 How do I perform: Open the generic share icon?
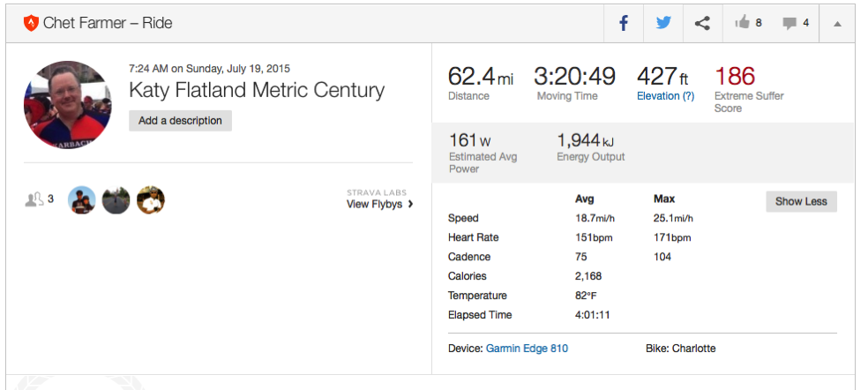coord(702,23)
